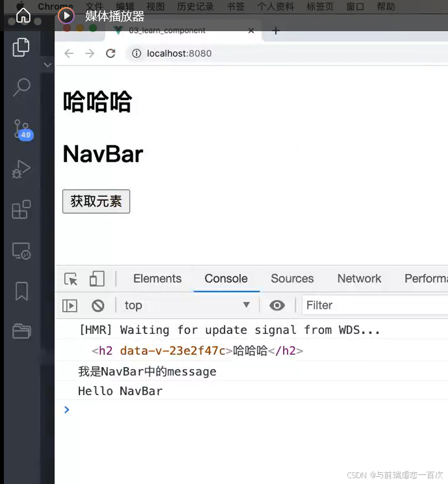448x484 pixels.
Task: Open the 视图 menu
Action: [155, 6]
